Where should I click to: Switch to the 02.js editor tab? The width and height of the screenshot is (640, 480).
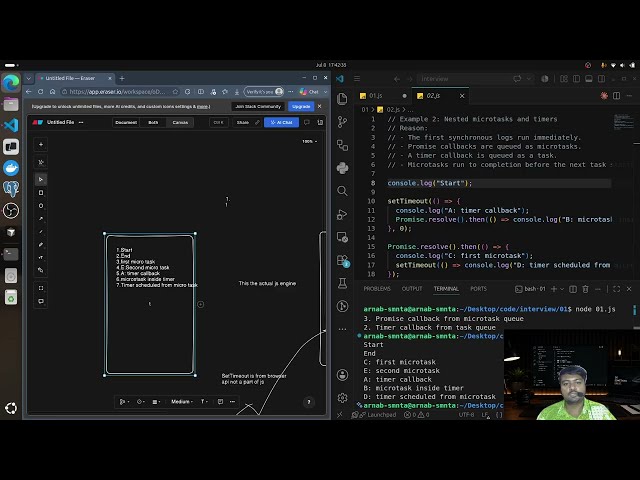440,96
